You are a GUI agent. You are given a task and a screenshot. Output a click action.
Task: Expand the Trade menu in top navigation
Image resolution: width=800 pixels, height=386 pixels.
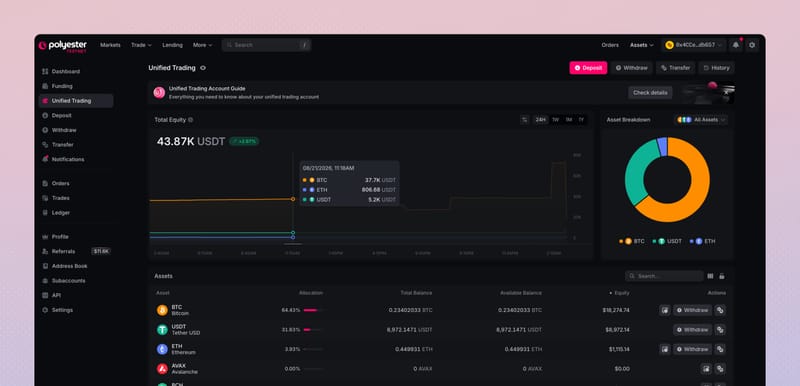(141, 45)
